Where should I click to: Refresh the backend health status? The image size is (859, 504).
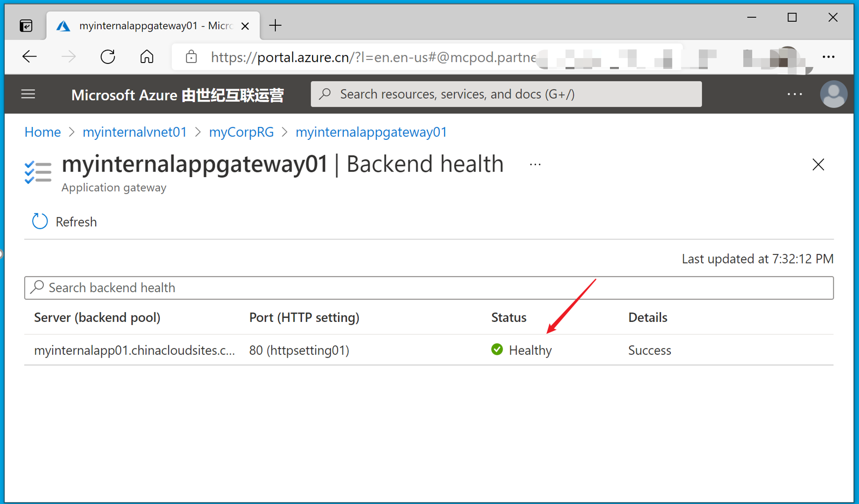tap(65, 222)
